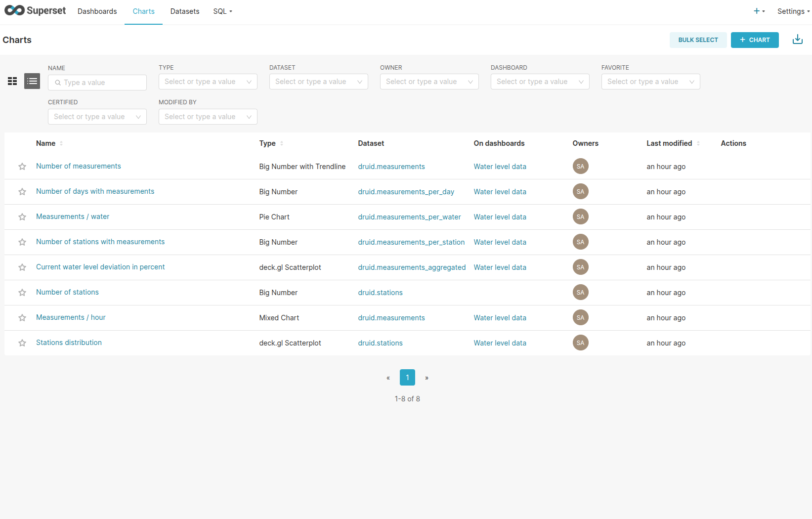The width and height of the screenshot is (812, 519).
Task: Open the plus create-new menu
Action: (x=759, y=11)
